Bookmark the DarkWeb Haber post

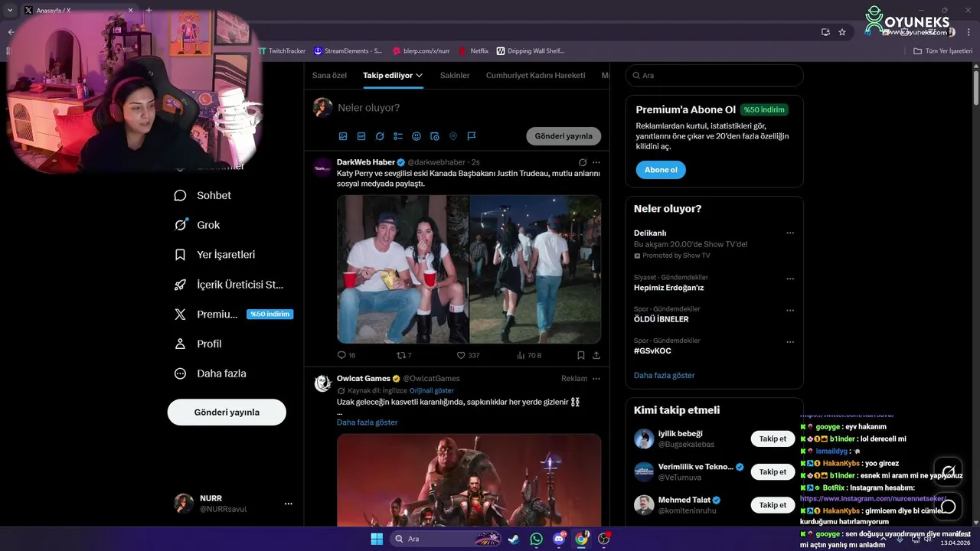[581, 355]
